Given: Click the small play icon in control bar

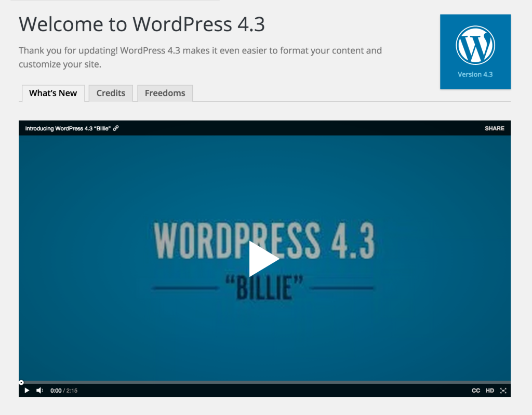Looking at the screenshot, I should click(27, 391).
